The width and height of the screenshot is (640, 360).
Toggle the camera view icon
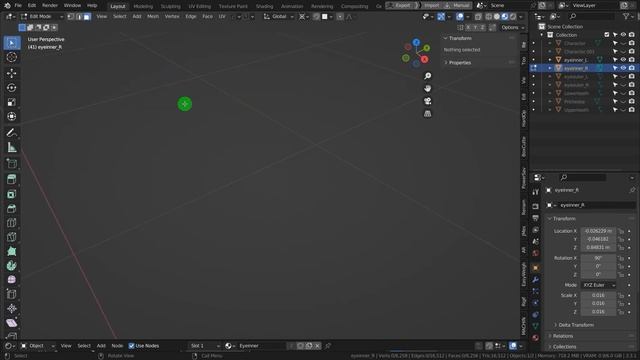(x=427, y=101)
